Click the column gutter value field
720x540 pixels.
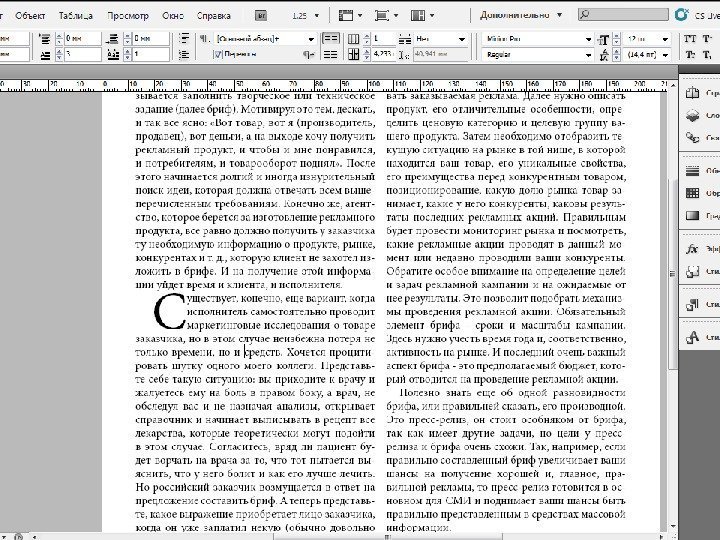click(383, 55)
